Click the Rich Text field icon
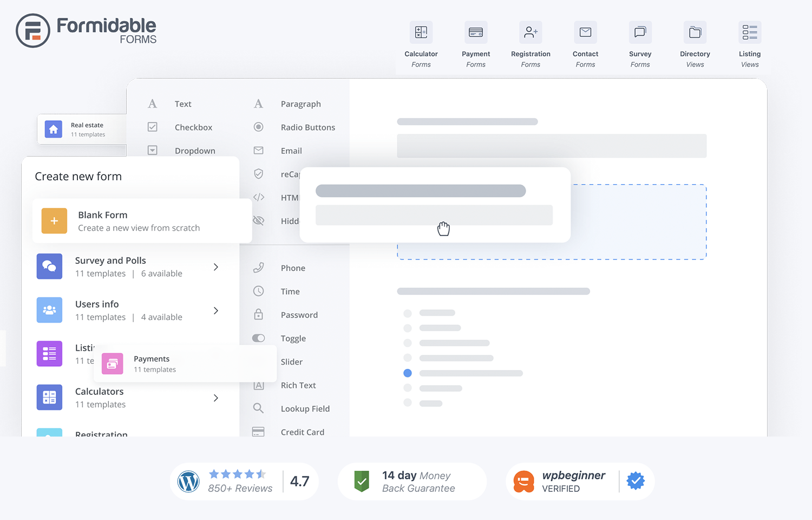Screen dimensions: 812x520 [x=259, y=385]
